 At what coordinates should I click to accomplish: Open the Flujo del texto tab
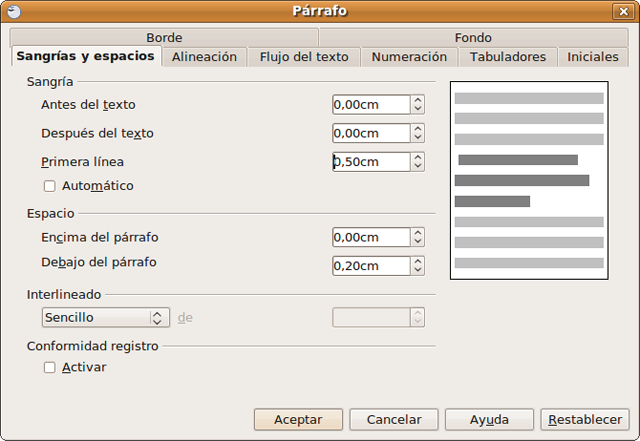[304, 57]
